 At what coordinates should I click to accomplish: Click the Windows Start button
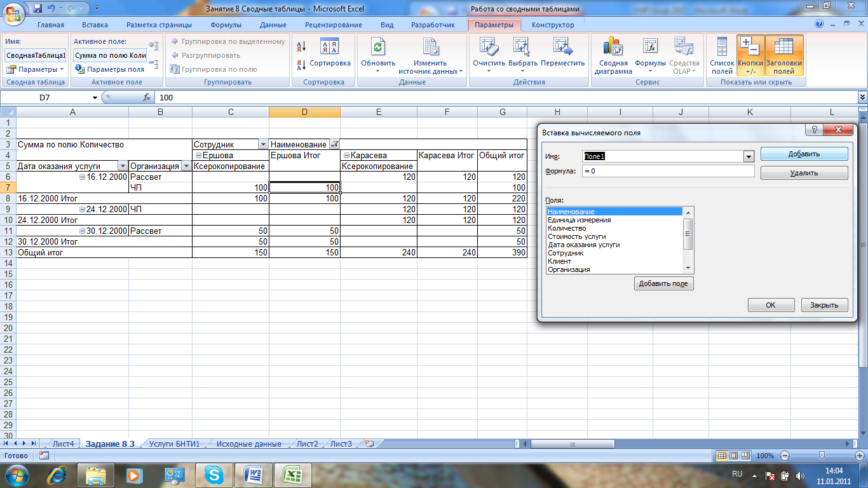tap(16, 474)
